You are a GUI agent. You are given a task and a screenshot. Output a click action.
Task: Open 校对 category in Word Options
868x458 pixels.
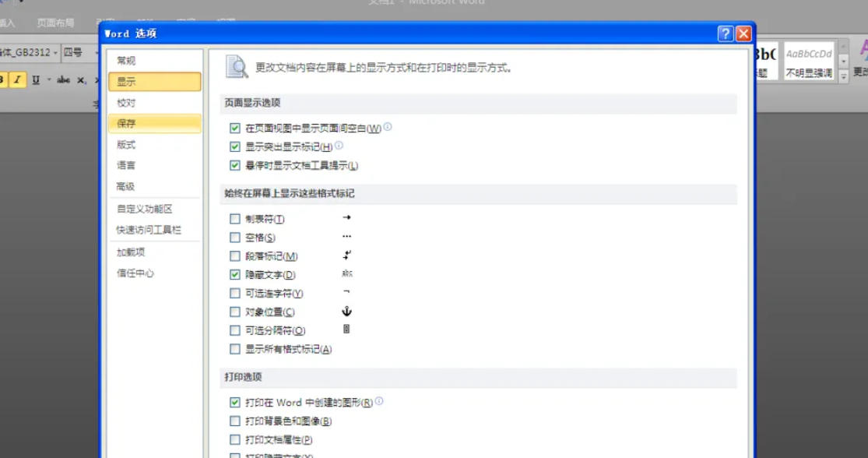(155, 103)
